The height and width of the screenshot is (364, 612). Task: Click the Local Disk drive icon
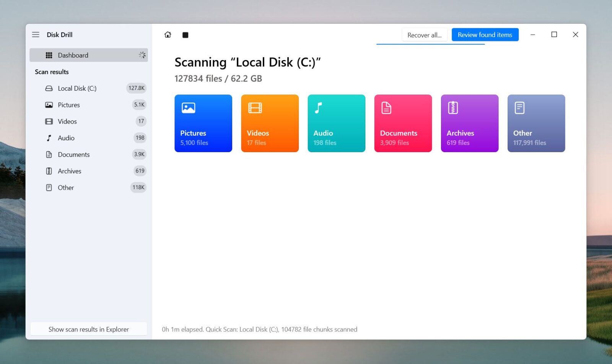click(x=48, y=88)
